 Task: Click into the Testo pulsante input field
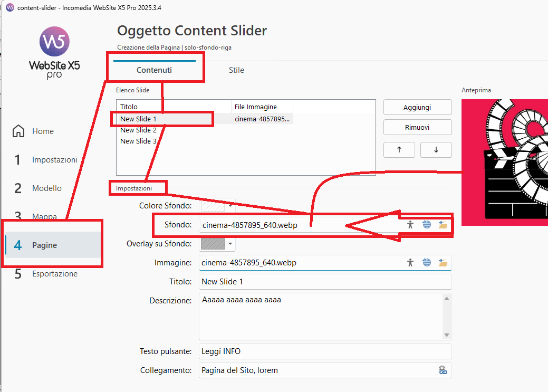pyautogui.click(x=325, y=351)
